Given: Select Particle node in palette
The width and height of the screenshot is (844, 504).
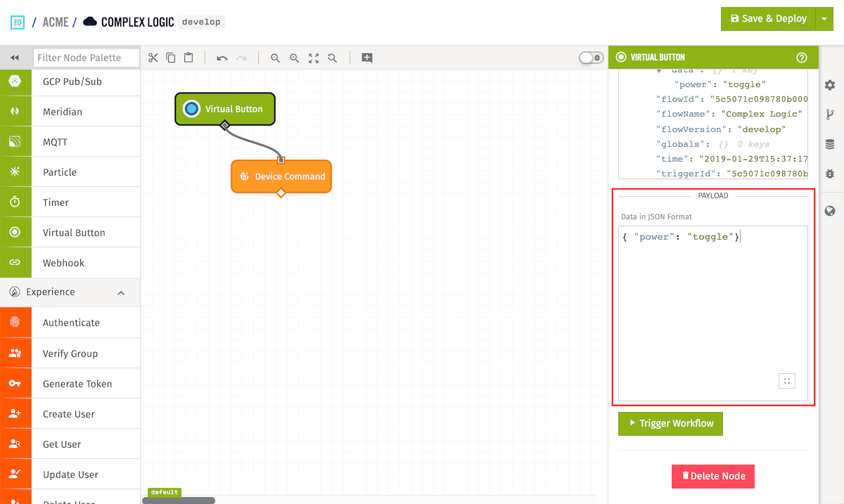Looking at the screenshot, I should [70, 172].
